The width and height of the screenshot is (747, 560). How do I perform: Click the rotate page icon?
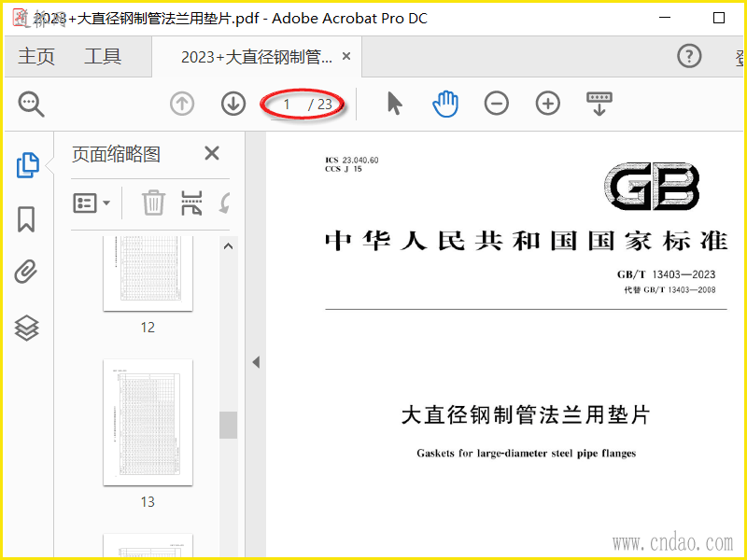pyautogui.click(x=224, y=203)
